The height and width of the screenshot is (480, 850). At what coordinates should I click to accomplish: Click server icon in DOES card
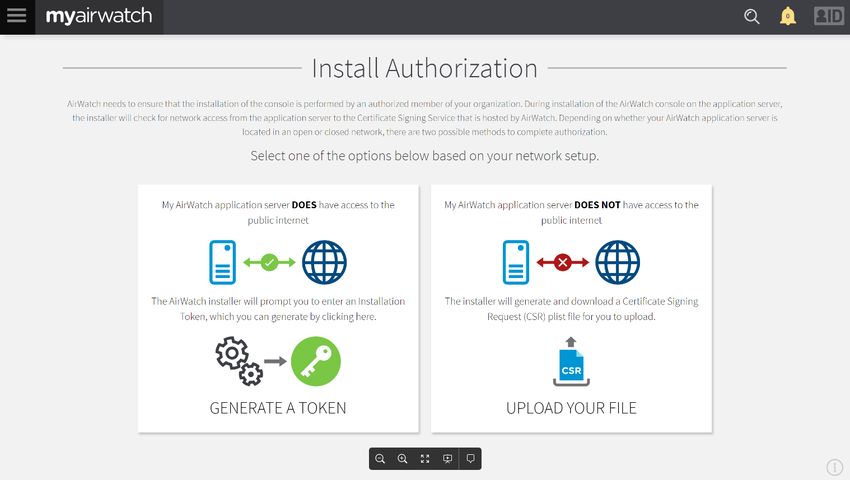pyautogui.click(x=223, y=263)
